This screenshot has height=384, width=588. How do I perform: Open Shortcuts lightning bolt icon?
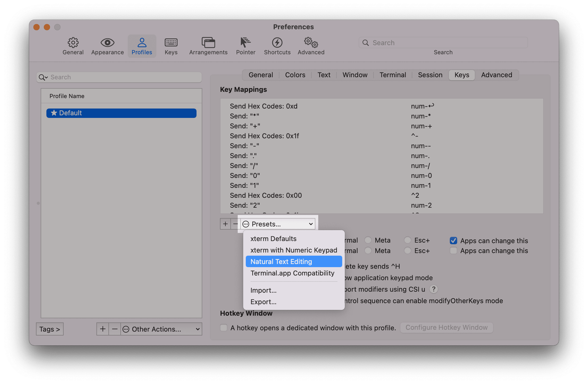click(x=277, y=43)
